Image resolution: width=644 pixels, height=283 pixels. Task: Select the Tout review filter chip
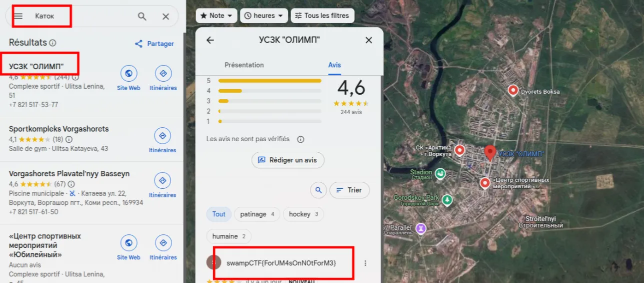[x=219, y=214]
